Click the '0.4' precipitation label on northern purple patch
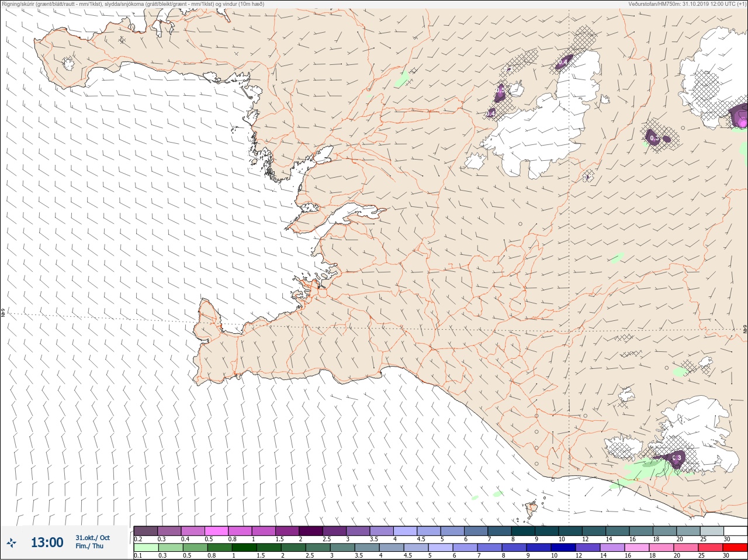 (x=563, y=61)
